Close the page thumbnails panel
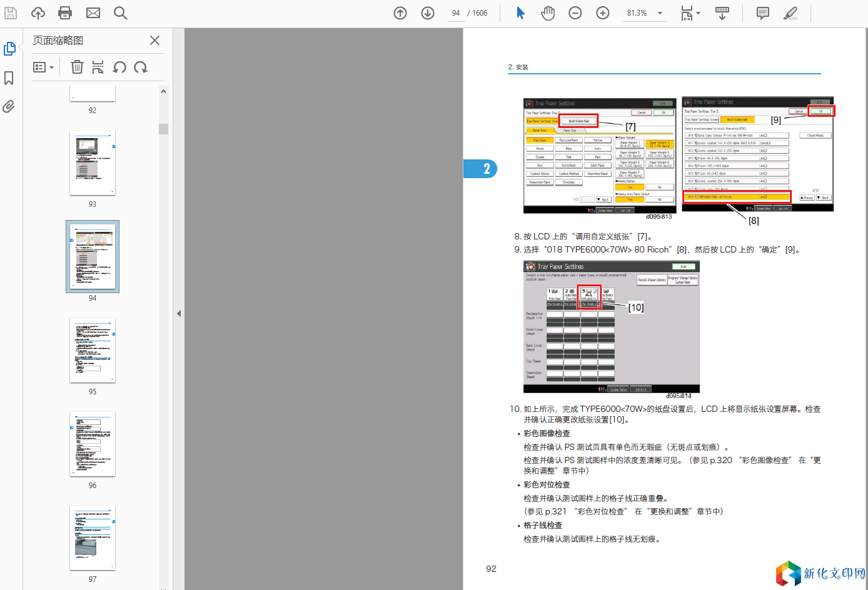Screen dimensions: 868x590 (x=154, y=41)
